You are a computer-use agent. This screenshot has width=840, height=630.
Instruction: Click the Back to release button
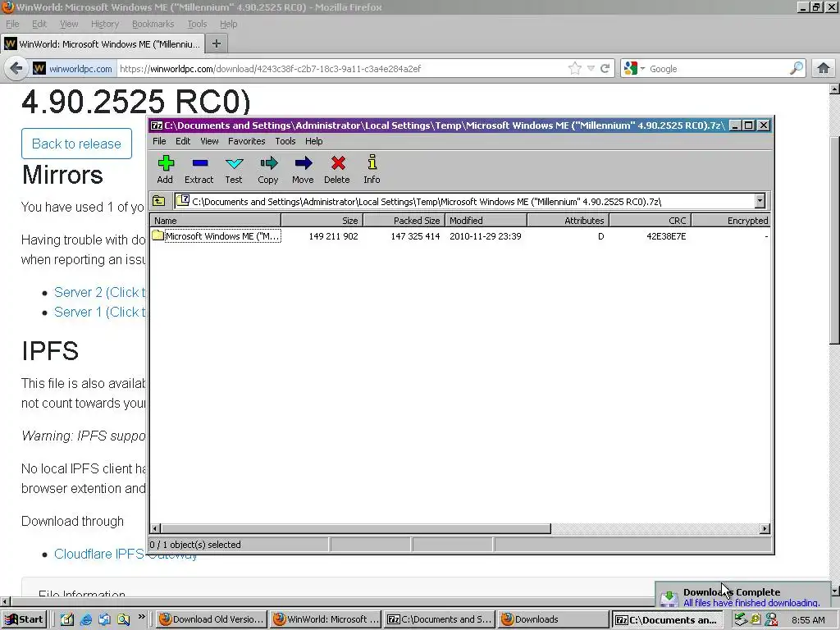coord(76,144)
